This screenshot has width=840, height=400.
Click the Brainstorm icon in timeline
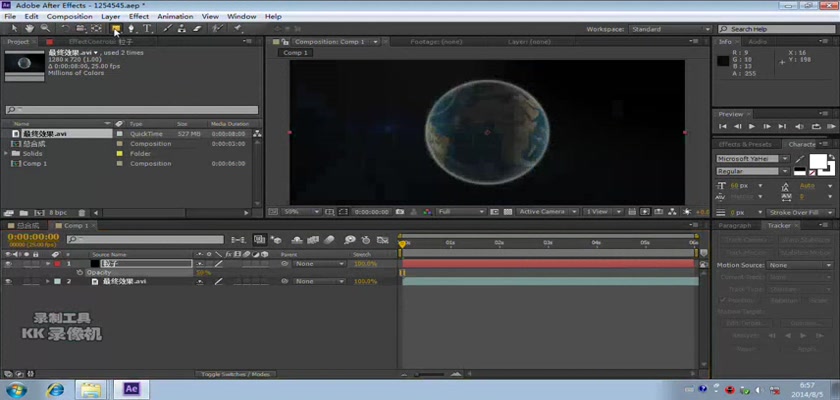point(350,240)
